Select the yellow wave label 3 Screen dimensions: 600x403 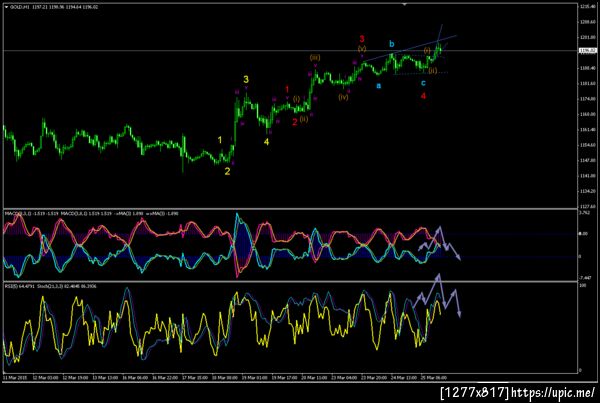(246, 79)
